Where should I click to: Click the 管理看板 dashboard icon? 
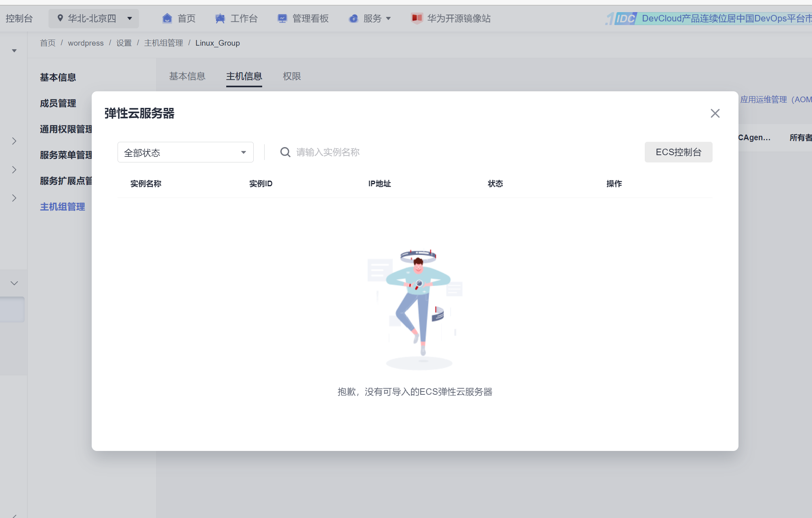click(282, 19)
